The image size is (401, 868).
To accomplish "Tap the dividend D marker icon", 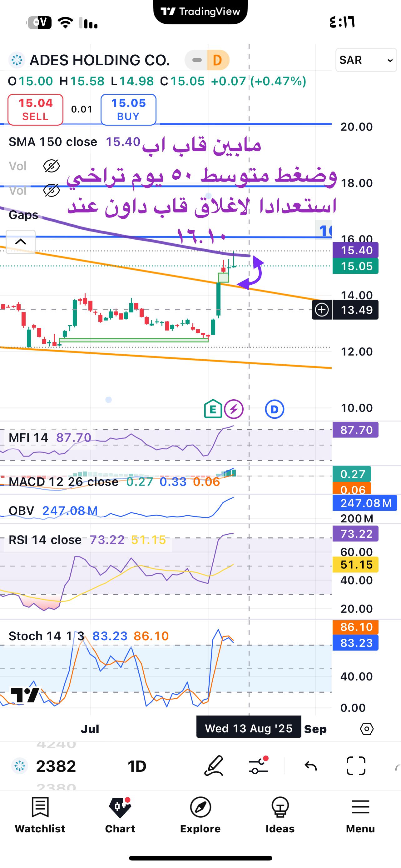I will 275,409.
